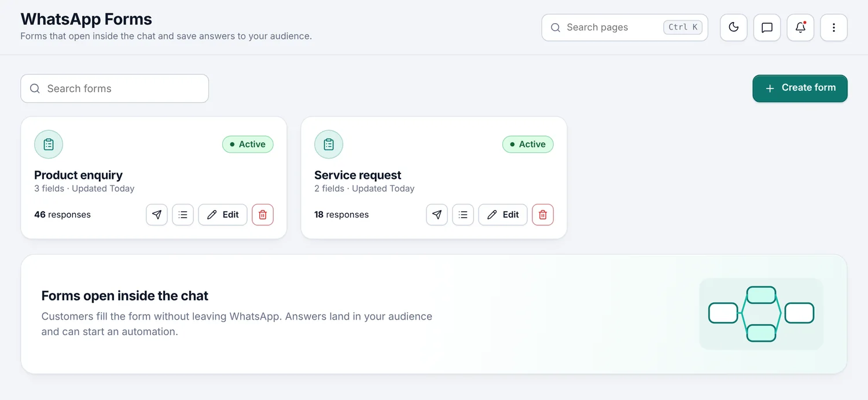This screenshot has height=400, width=868.
Task: Send the Service request form
Action: 437,215
